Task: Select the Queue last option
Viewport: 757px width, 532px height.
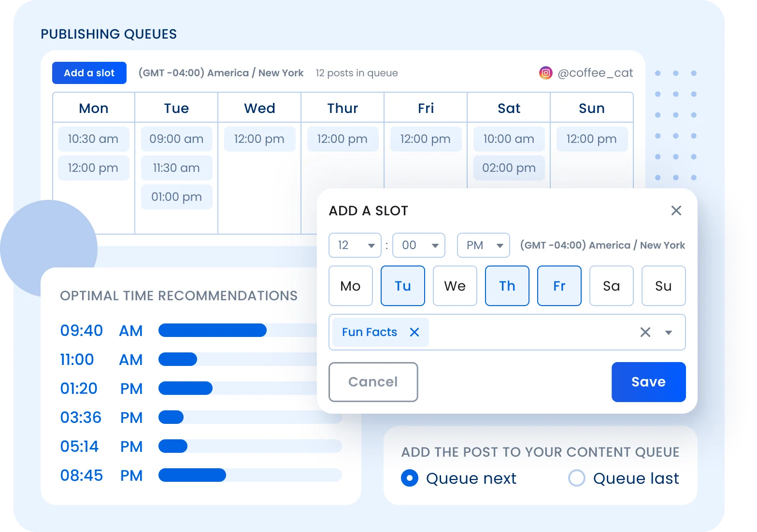Action: point(576,478)
